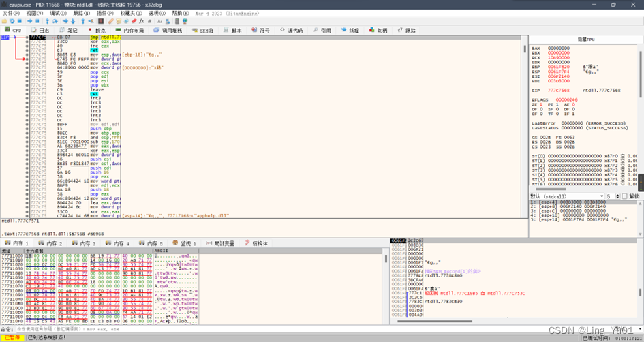Click the execute till return icon

tap(83, 21)
